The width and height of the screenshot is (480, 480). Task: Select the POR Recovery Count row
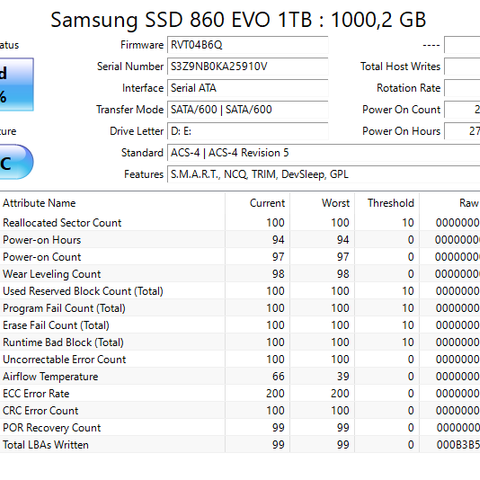pyautogui.click(x=240, y=428)
